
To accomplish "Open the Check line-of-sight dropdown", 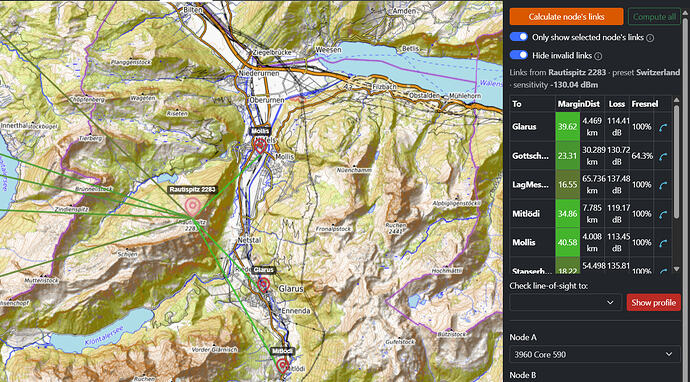I will click(565, 302).
